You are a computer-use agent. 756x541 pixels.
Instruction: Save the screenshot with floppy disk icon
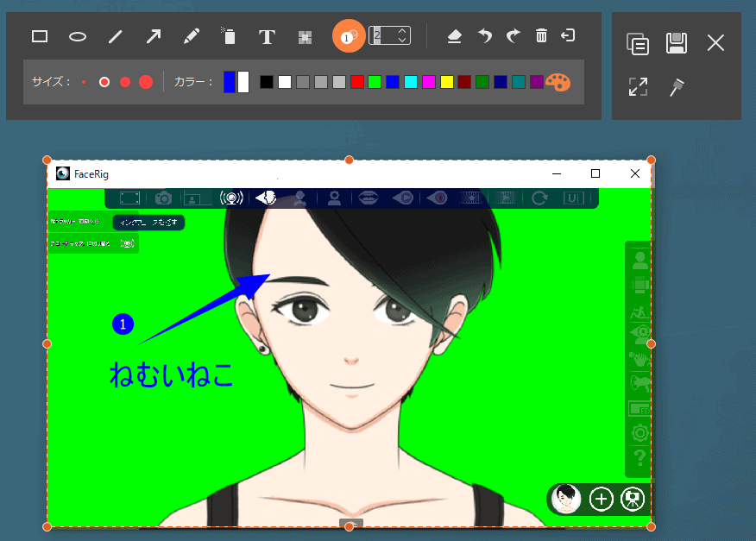(677, 43)
